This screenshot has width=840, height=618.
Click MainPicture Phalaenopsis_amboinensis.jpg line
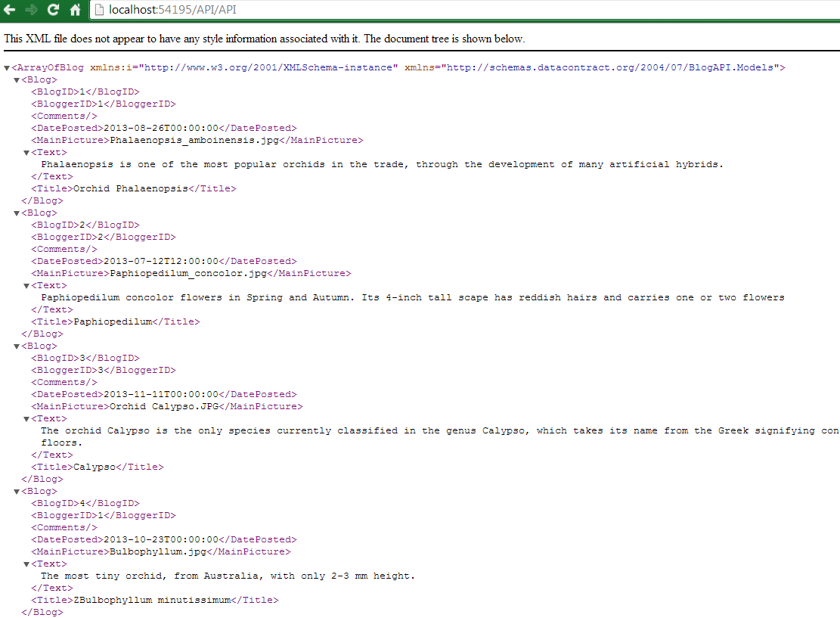pos(197,140)
